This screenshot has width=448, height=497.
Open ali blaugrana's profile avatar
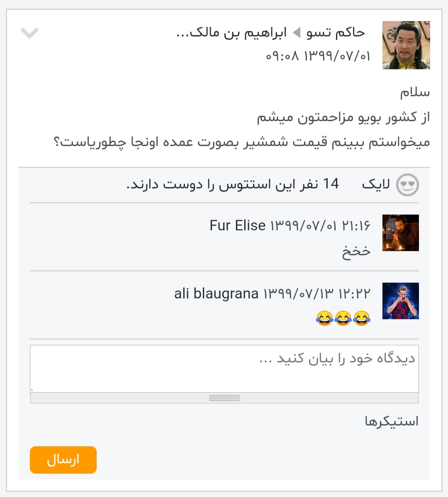(401, 301)
